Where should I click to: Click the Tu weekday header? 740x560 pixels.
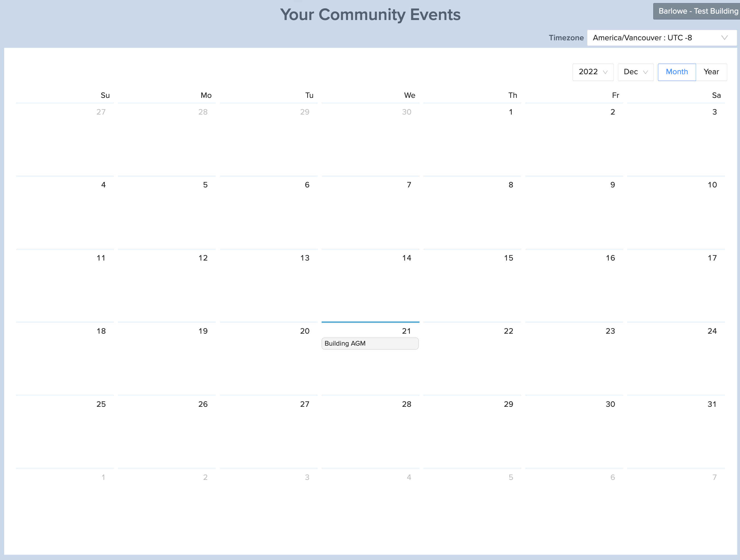pos(309,95)
